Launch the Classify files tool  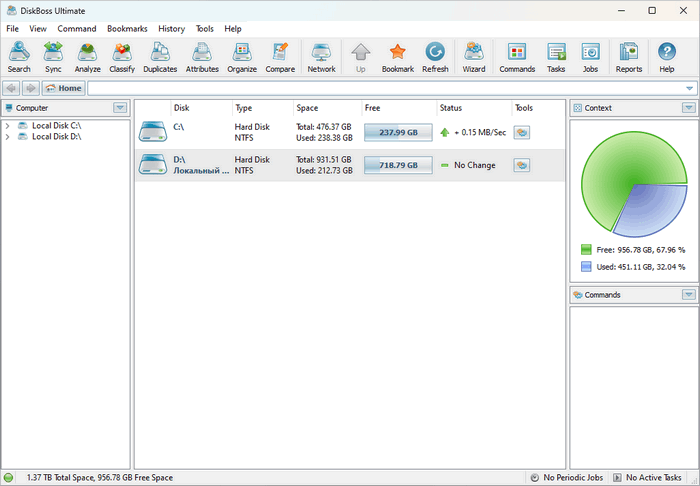click(x=122, y=57)
